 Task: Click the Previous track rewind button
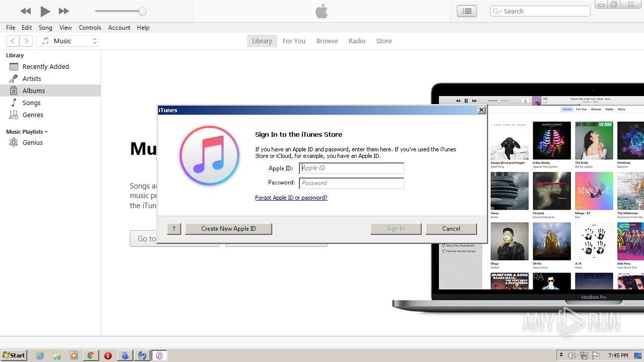pos(26,11)
